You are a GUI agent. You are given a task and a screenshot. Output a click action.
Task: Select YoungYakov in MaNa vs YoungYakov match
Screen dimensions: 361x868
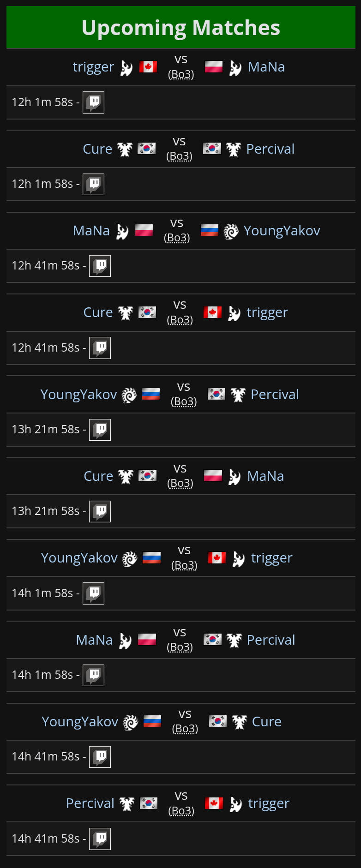tap(282, 231)
